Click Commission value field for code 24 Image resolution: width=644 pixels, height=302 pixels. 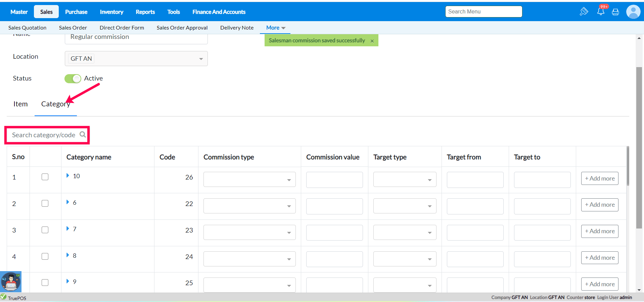[334, 259]
